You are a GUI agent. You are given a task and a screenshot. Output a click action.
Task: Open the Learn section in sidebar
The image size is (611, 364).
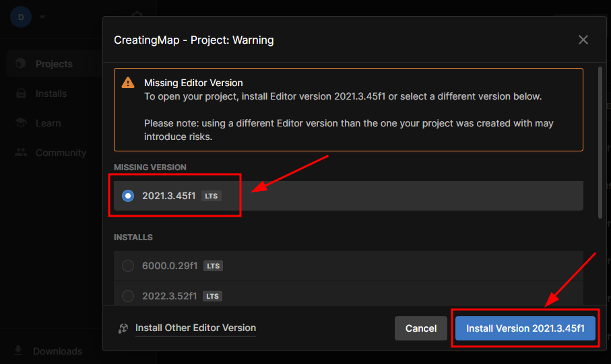tap(48, 123)
